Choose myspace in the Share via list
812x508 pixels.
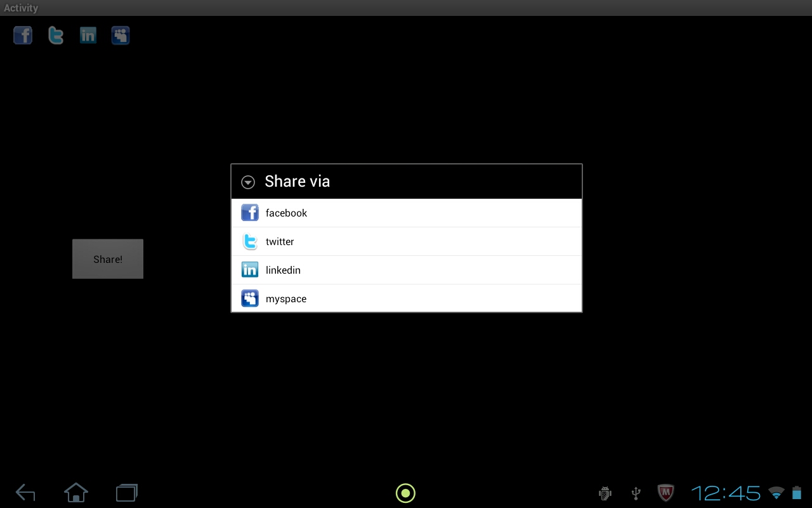tap(407, 298)
